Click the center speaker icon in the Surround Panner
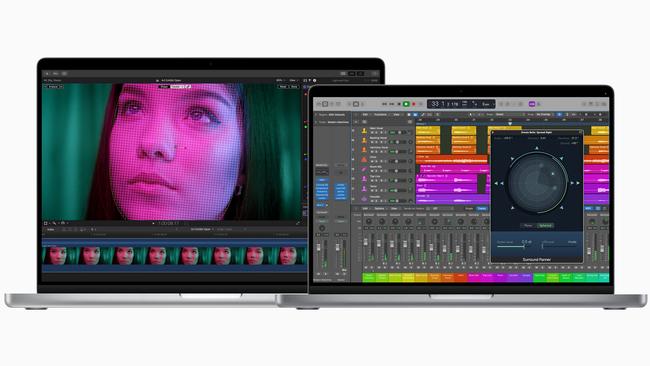This screenshot has width=650, height=366. (x=537, y=148)
